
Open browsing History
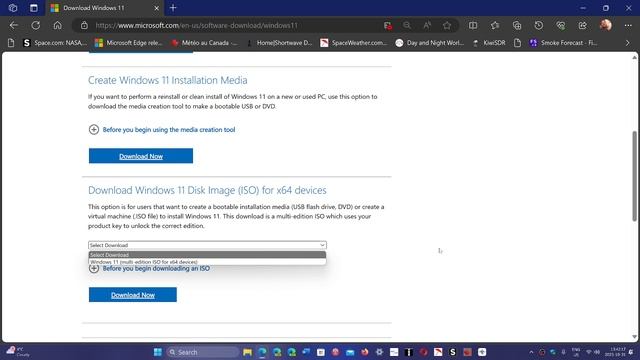tap(539, 25)
